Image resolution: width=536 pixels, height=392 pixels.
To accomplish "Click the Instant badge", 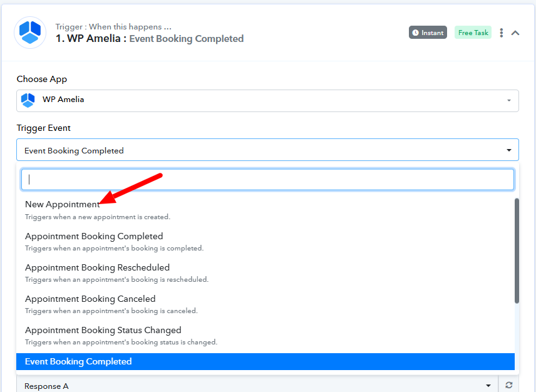I will (428, 33).
